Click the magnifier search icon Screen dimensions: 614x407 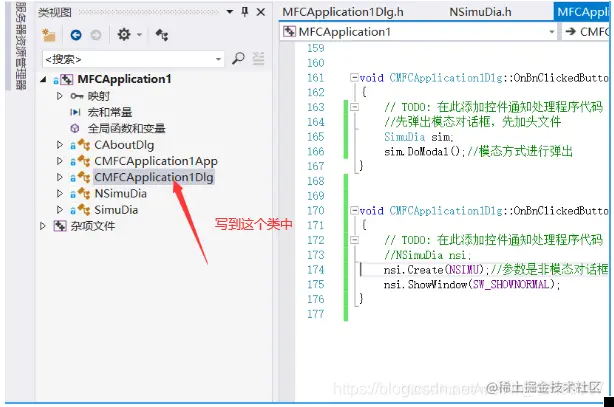tap(238, 59)
